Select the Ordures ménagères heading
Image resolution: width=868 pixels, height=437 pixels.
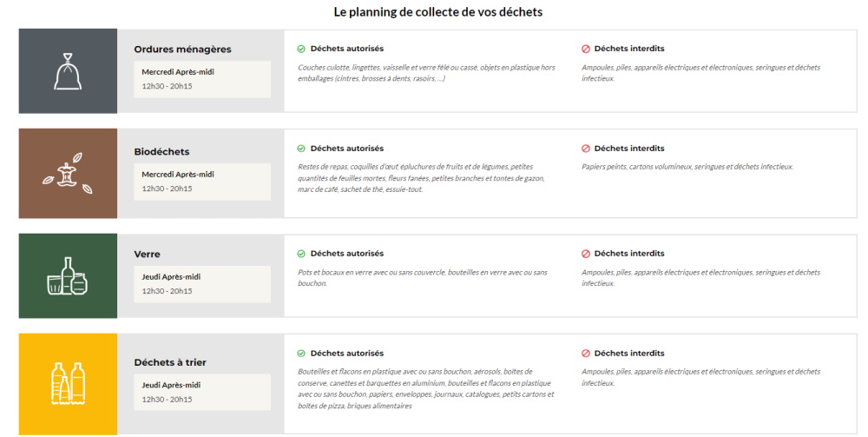tap(182, 50)
